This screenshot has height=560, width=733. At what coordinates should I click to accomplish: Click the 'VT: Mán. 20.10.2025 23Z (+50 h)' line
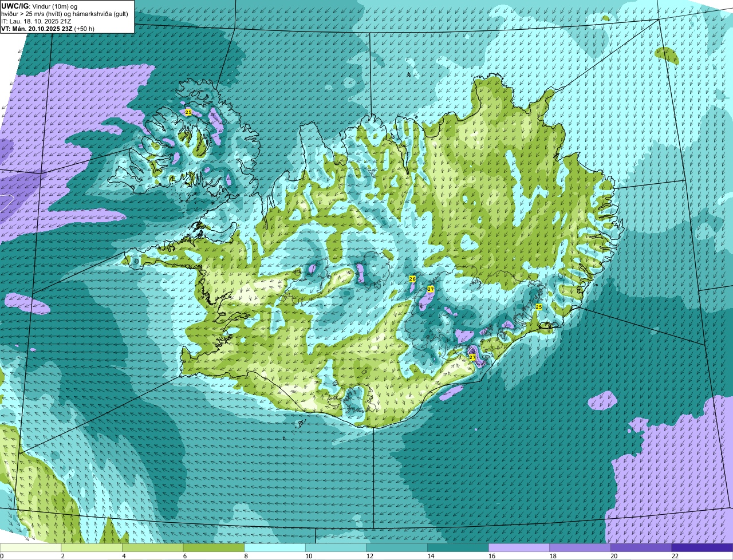(48, 29)
